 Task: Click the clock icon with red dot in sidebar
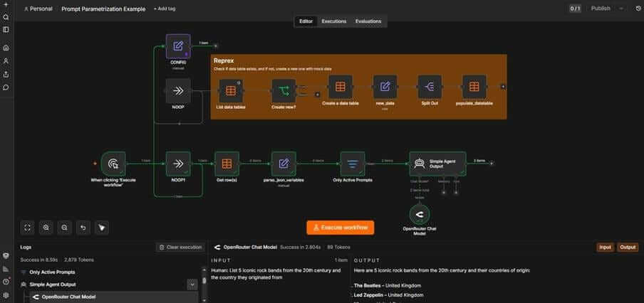(6, 282)
